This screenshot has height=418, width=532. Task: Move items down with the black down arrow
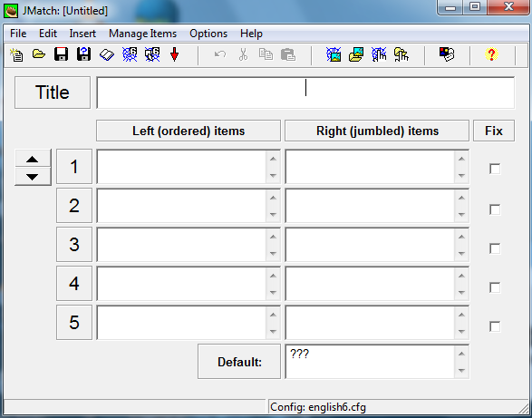[x=33, y=177]
